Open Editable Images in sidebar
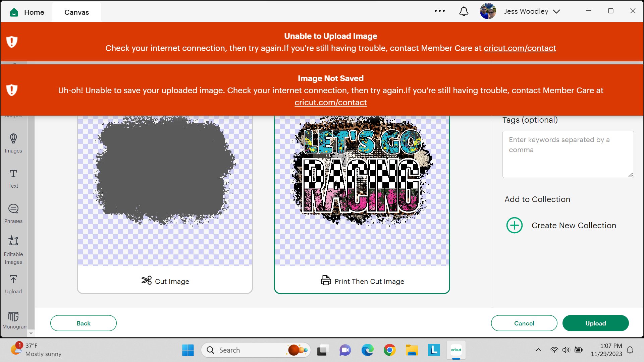The height and width of the screenshot is (362, 644). [13, 250]
